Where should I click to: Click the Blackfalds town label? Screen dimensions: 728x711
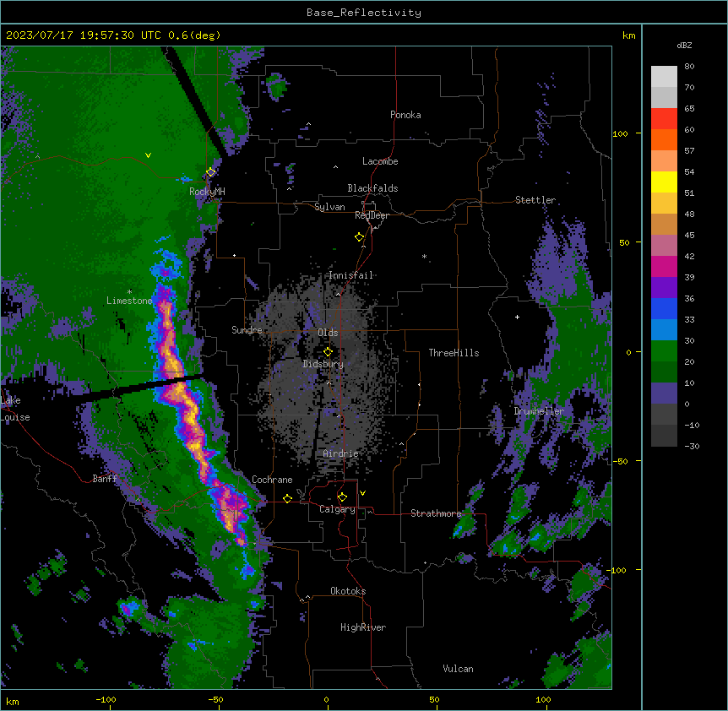tap(372, 188)
